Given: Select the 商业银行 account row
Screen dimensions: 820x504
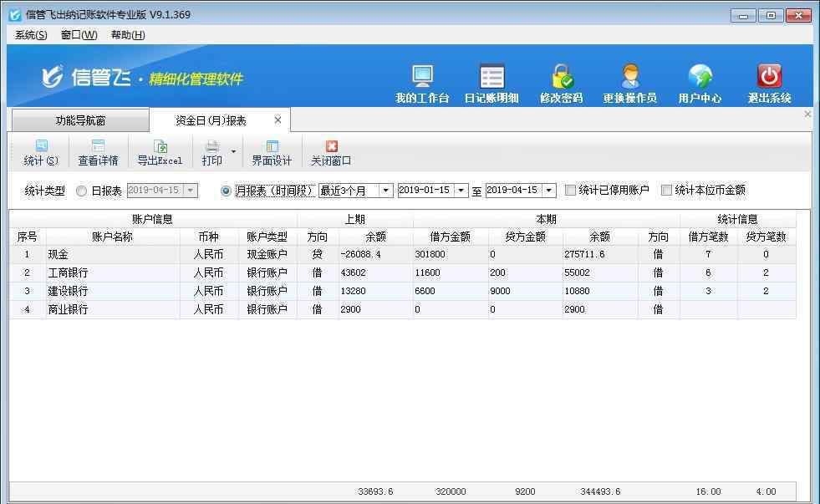Looking at the screenshot, I should (x=403, y=309).
